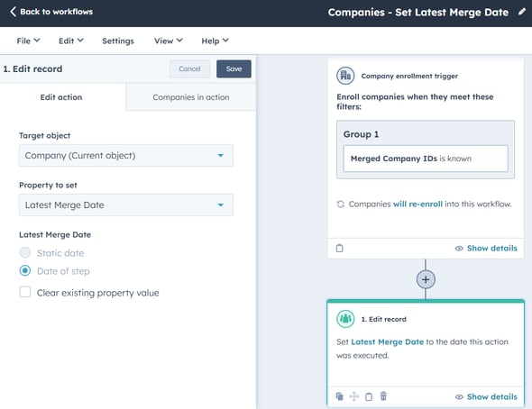Viewport: 532px width, 409px height.
Task: Select the Static date radio option
Action: coord(25,252)
